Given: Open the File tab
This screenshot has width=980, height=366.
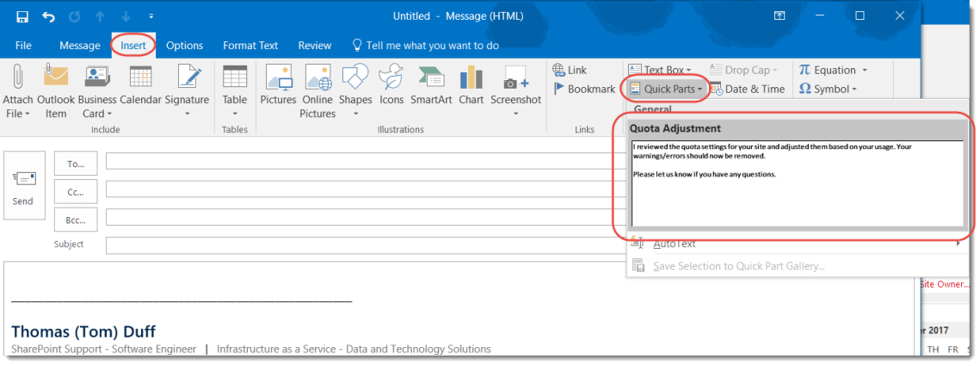Looking at the screenshot, I should pos(23,45).
